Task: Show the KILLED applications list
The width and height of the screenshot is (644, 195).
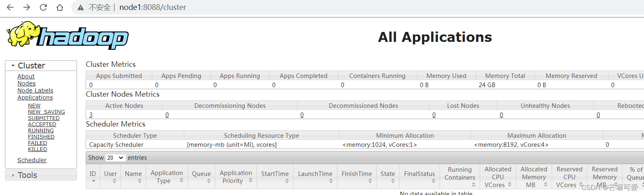Action: 38,149
